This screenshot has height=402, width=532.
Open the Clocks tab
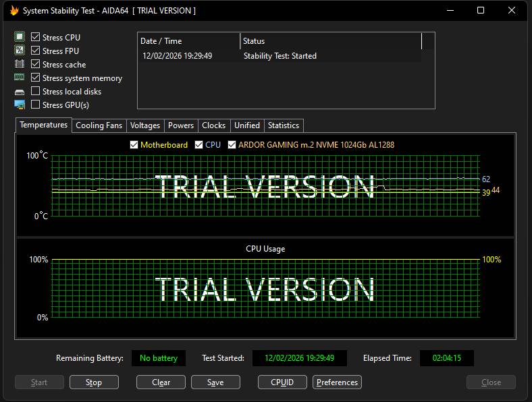coord(214,125)
